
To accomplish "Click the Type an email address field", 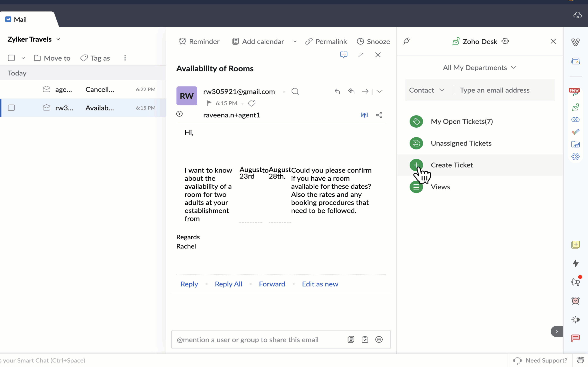I will [503, 90].
